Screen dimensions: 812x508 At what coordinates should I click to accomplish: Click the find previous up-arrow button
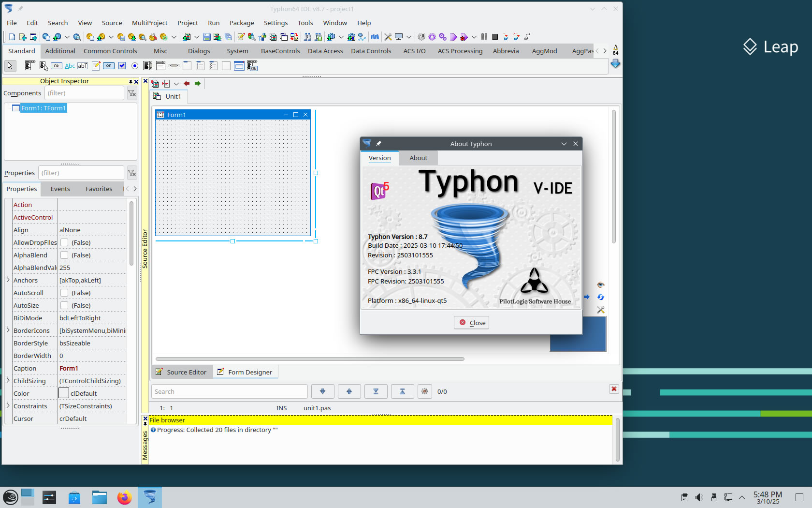point(349,391)
